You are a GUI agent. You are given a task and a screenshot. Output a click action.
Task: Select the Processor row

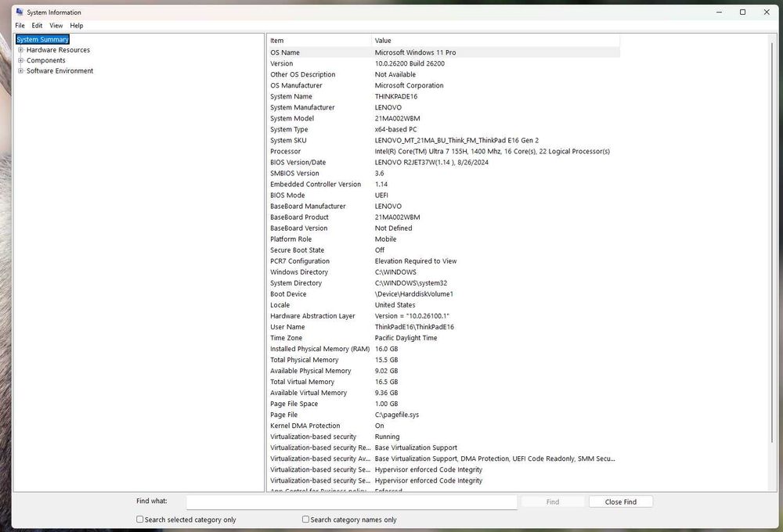(x=443, y=151)
